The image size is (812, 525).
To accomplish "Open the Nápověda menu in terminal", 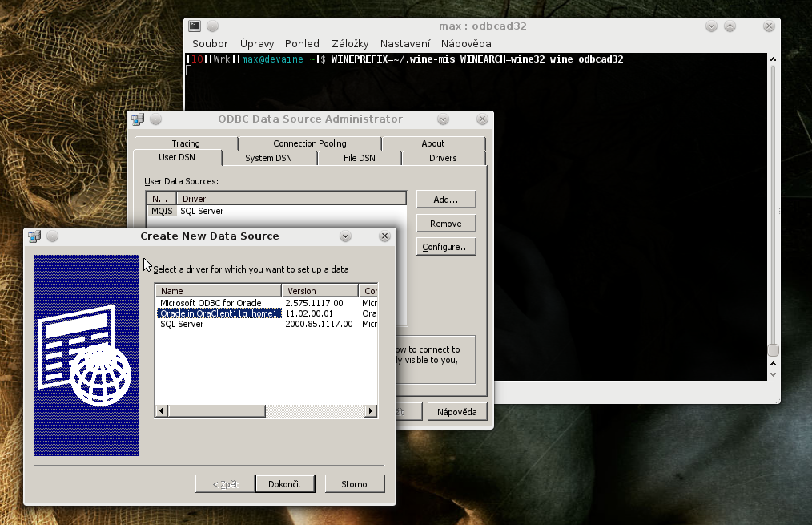I will (x=466, y=43).
